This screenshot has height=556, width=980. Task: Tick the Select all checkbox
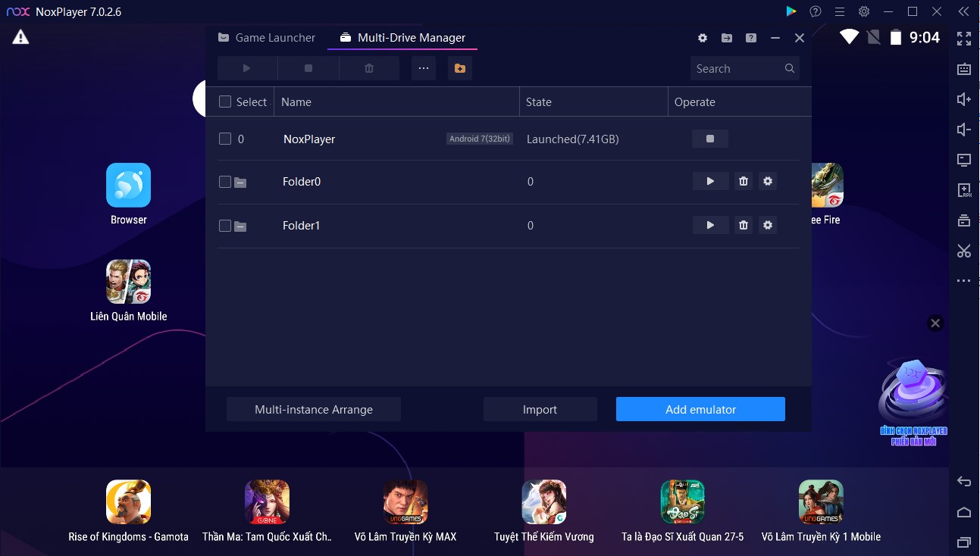click(225, 102)
